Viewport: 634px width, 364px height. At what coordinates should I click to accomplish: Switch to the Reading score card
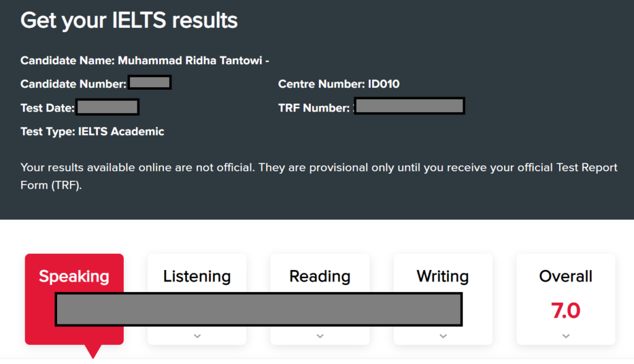coord(319,276)
